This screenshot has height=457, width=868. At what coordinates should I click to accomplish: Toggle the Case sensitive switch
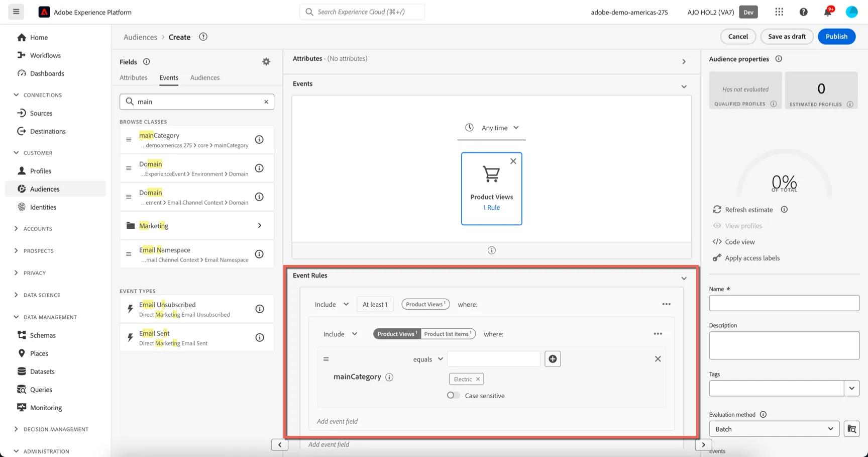(x=453, y=396)
